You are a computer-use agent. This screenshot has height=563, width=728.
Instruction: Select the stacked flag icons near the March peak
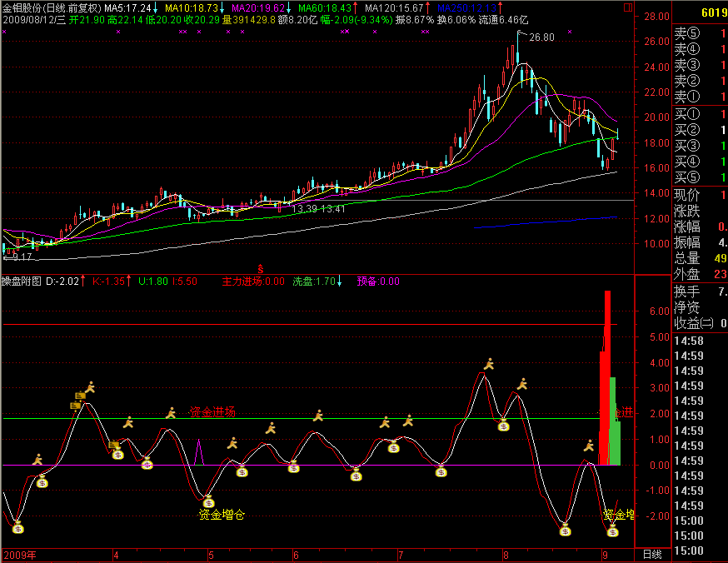click(78, 401)
